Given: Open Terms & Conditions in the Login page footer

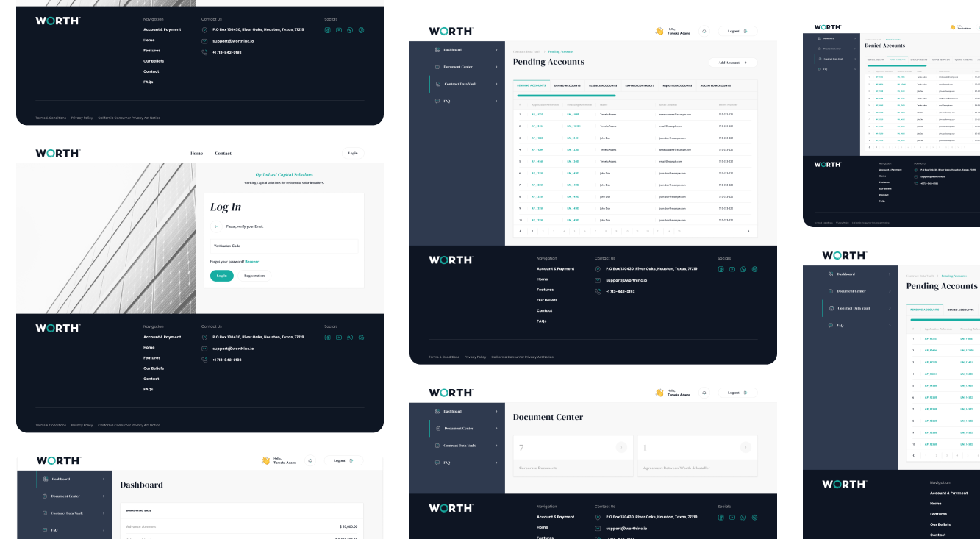Looking at the screenshot, I should (x=51, y=425).
